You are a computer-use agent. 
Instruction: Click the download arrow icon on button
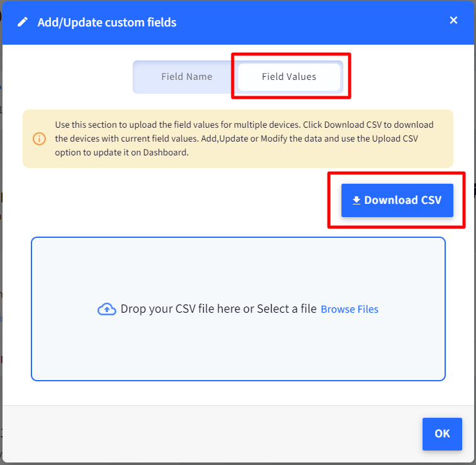pyautogui.click(x=357, y=201)
